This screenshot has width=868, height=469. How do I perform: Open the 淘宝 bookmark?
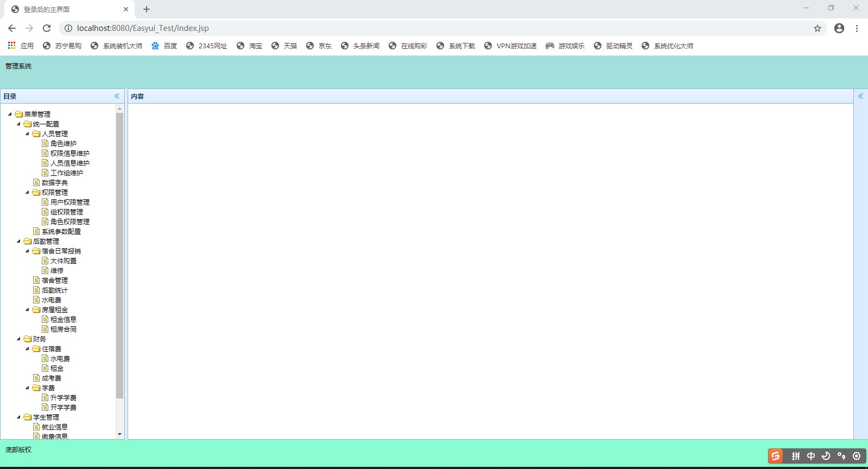tap(249, 46)
